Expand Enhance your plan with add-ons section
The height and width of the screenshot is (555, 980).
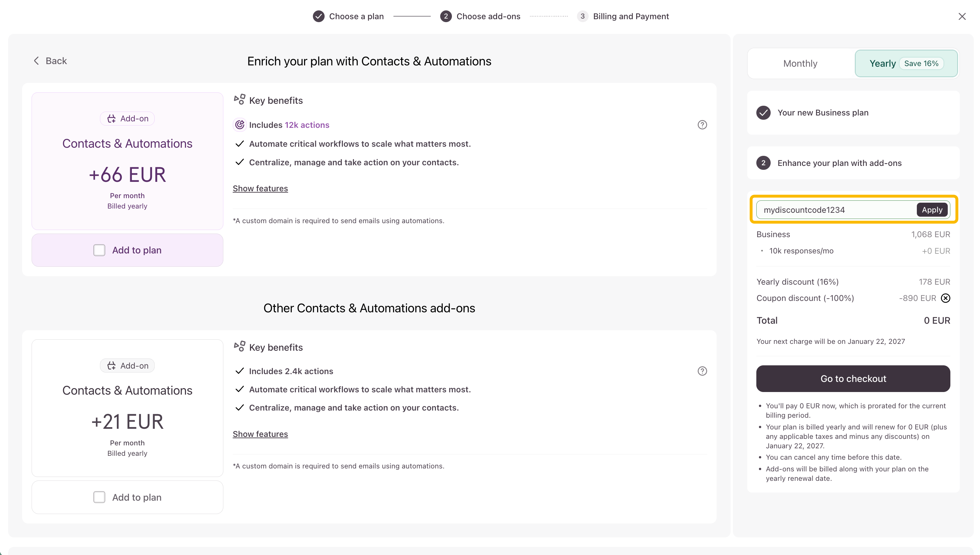pos(839,163)
